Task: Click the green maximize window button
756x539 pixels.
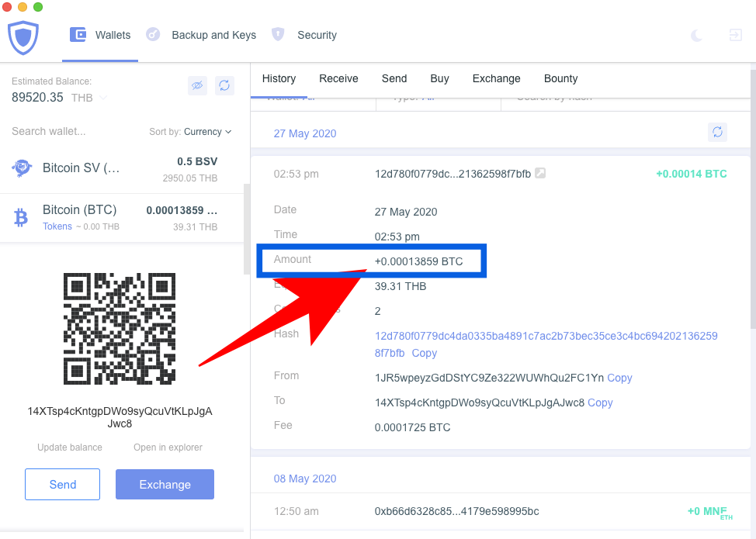Action: coord(38,7)
